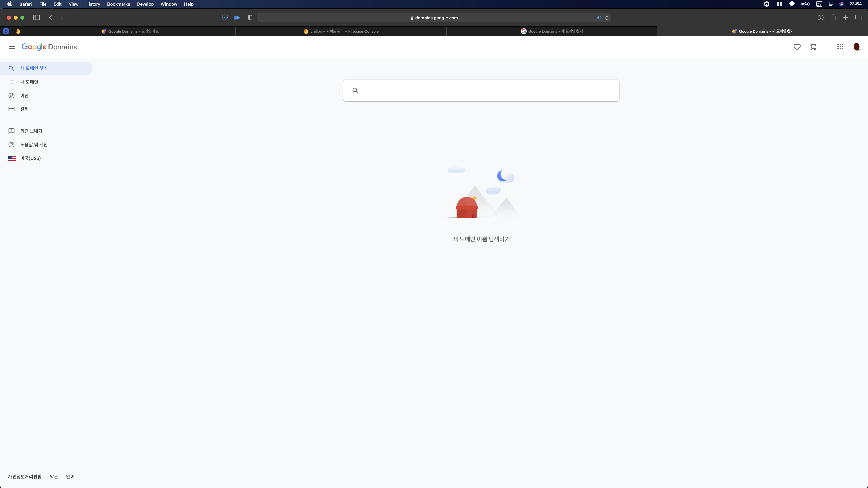
Task: Mute the tab audio speaker icon
Action: (x=599, y=18)
